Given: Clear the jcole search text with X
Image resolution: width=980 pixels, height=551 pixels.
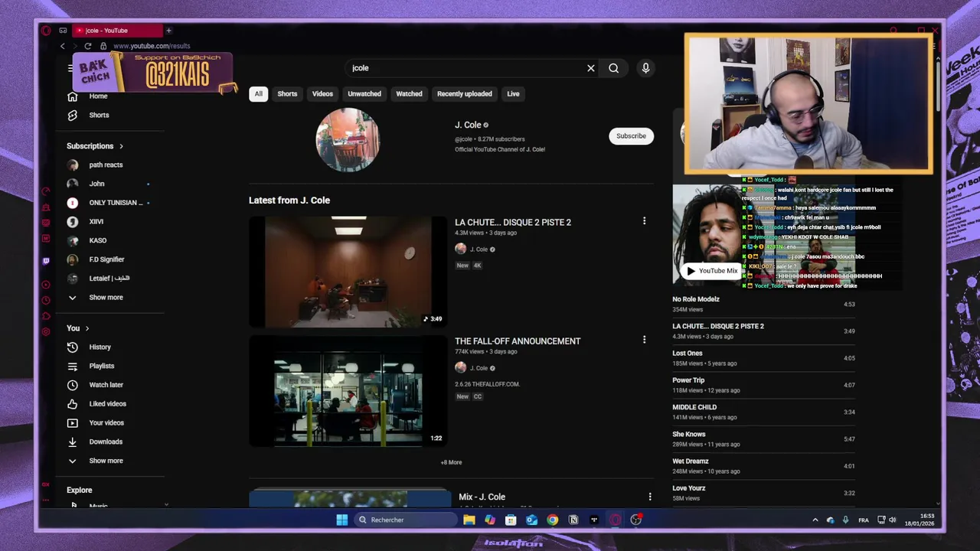Looking at the screenshot, I should [x=591, y=68].
